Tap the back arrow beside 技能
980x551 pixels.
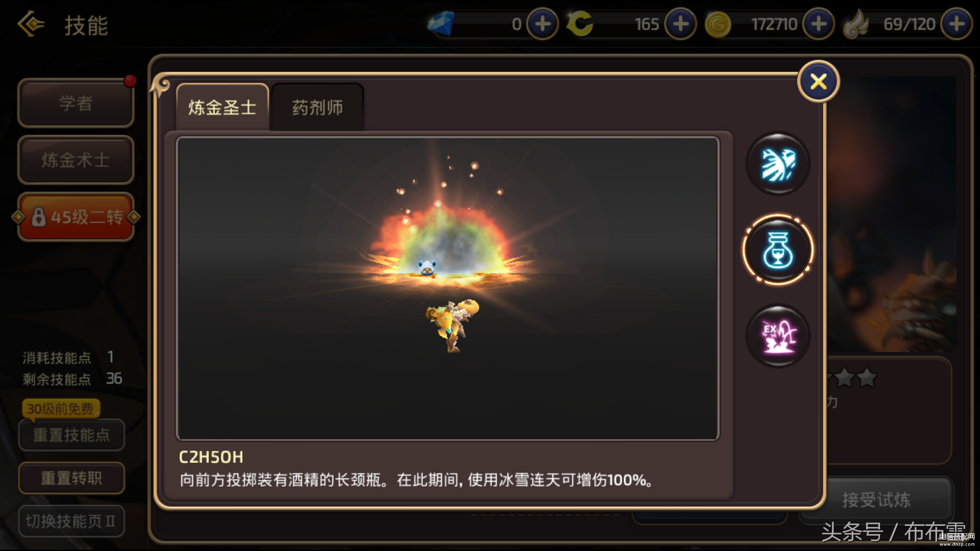coord(31,24)
